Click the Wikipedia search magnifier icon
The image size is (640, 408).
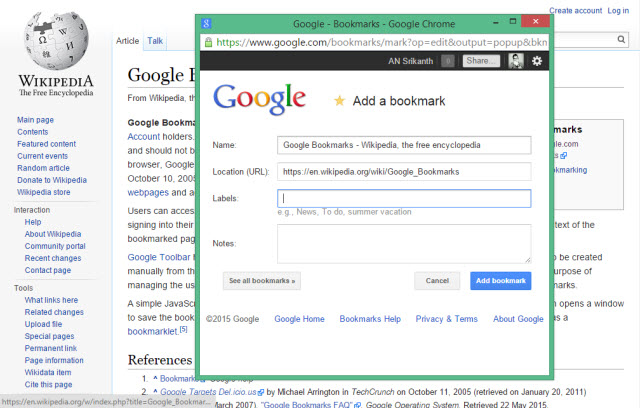[x=621, y=39]
